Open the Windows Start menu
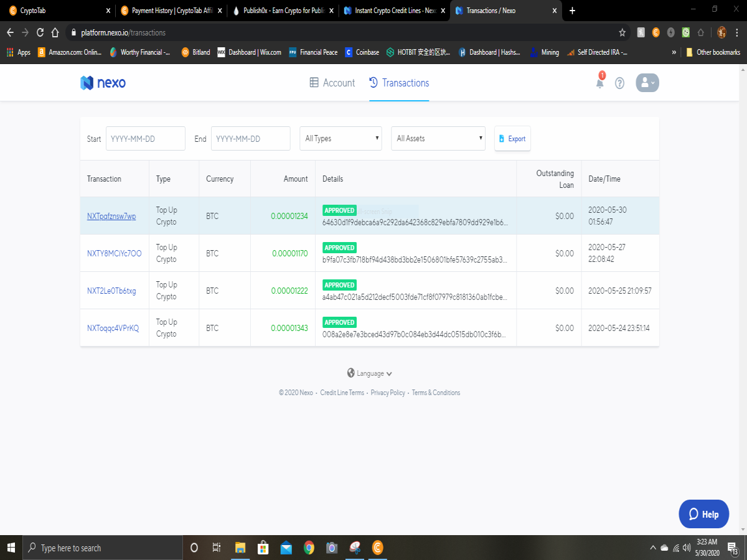Viewport: 747px width, 560px height. [11, 548]
